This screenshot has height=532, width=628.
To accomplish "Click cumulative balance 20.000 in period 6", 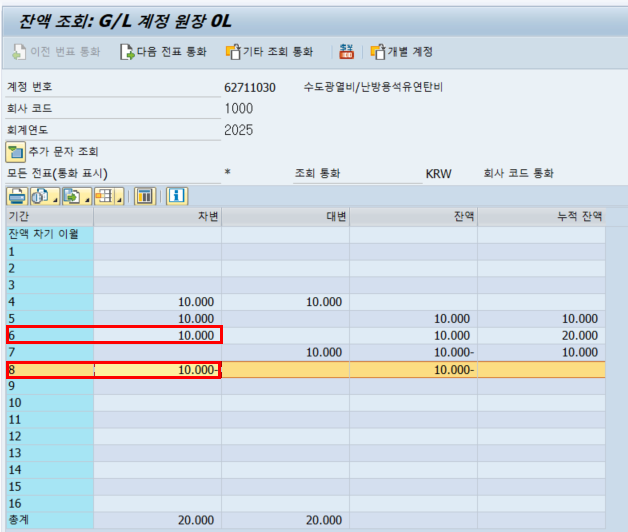I will (580, 335).
